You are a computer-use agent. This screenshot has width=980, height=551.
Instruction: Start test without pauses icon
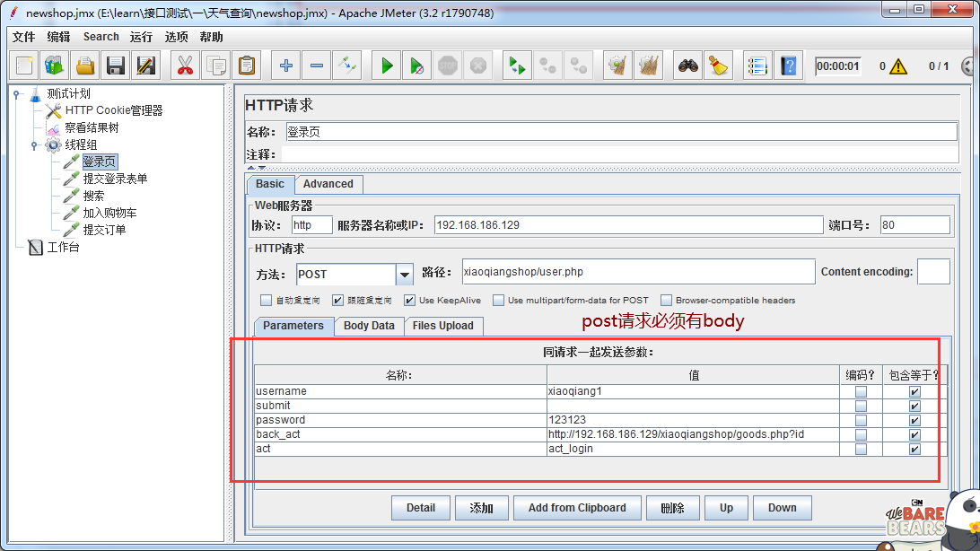point(417,66)
